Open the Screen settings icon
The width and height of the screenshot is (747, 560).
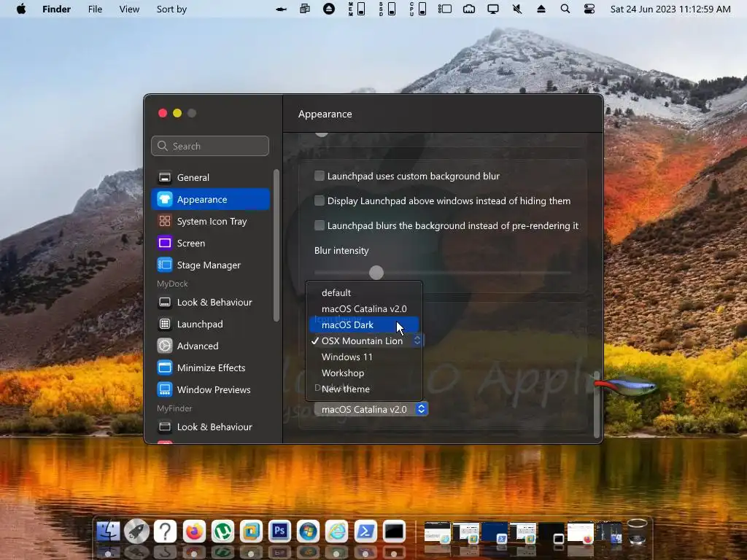(165, 243)
